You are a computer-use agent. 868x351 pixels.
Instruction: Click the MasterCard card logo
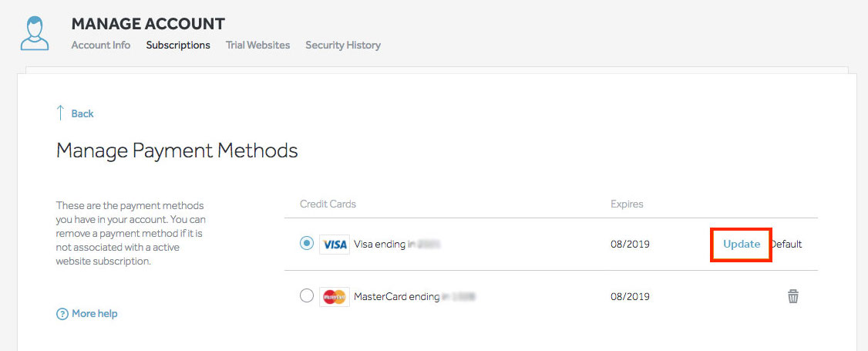click(x=335, y=296)
